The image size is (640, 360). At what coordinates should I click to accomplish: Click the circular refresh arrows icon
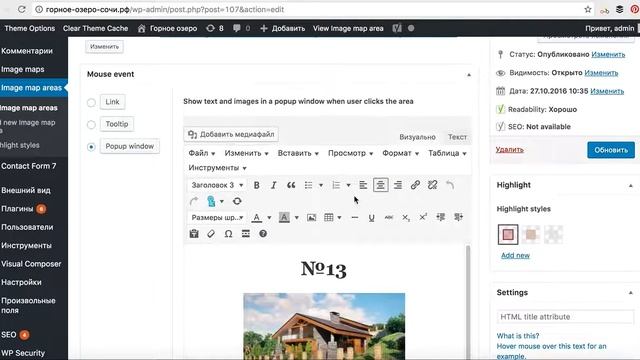coord(237,201)
